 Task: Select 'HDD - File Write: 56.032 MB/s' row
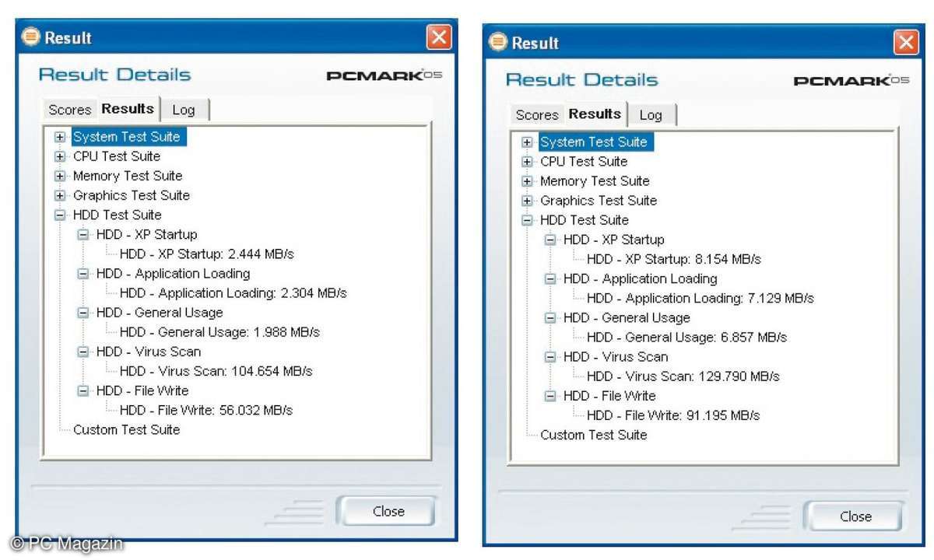(x=206, y=410)
